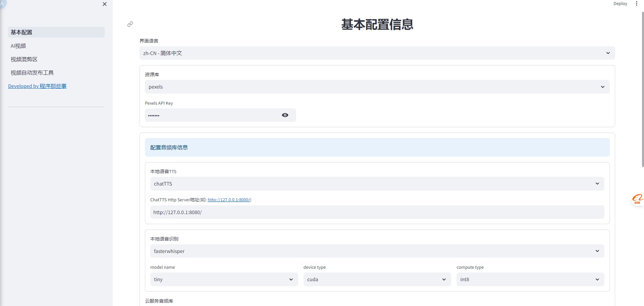Select 基本配置 in the sidebar
644x306 pixels.
click(21, 32)
